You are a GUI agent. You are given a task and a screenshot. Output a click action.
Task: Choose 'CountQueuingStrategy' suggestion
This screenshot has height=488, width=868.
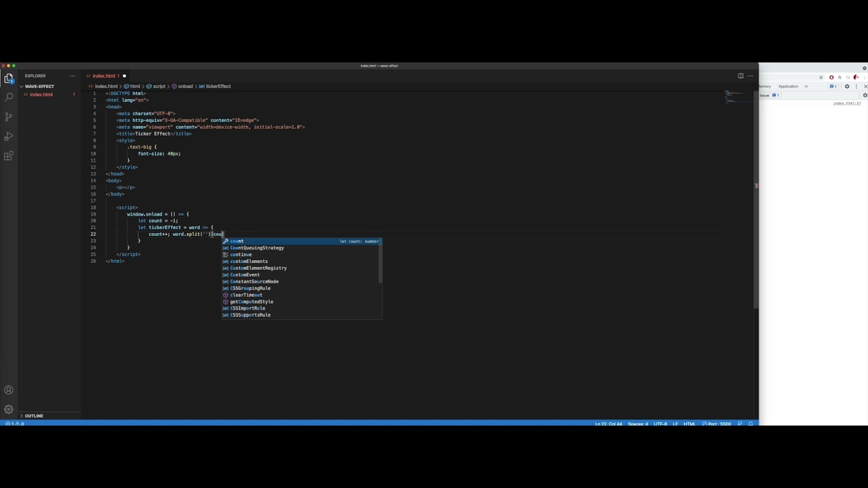click(302, 248)
